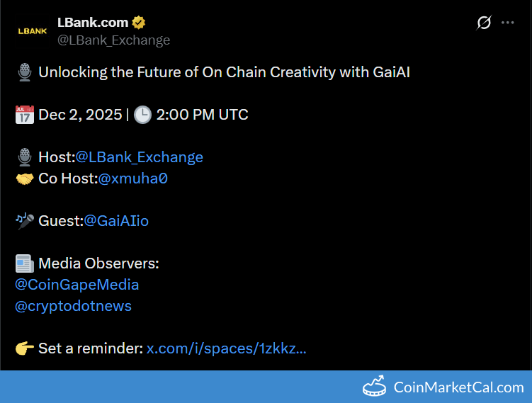
Task: Open the @LBank_Exchange handle under name
Action: click(x=113, y=40)
